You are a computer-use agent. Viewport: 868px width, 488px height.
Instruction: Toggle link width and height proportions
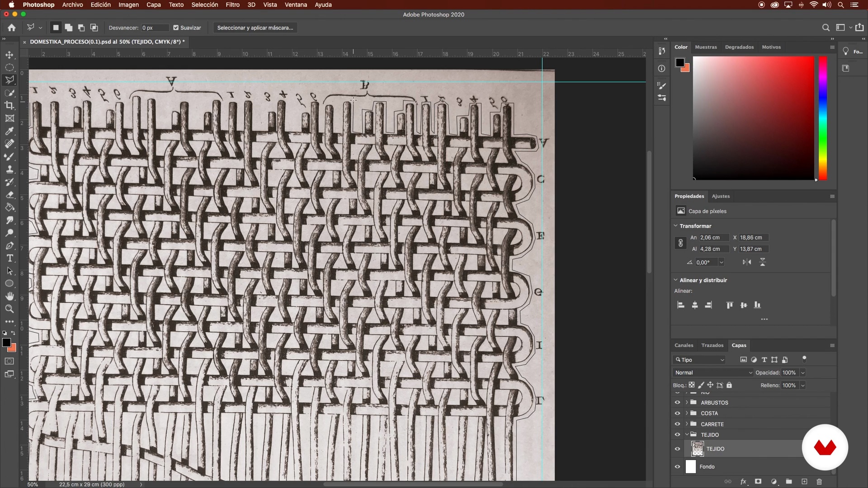(680, 243)
